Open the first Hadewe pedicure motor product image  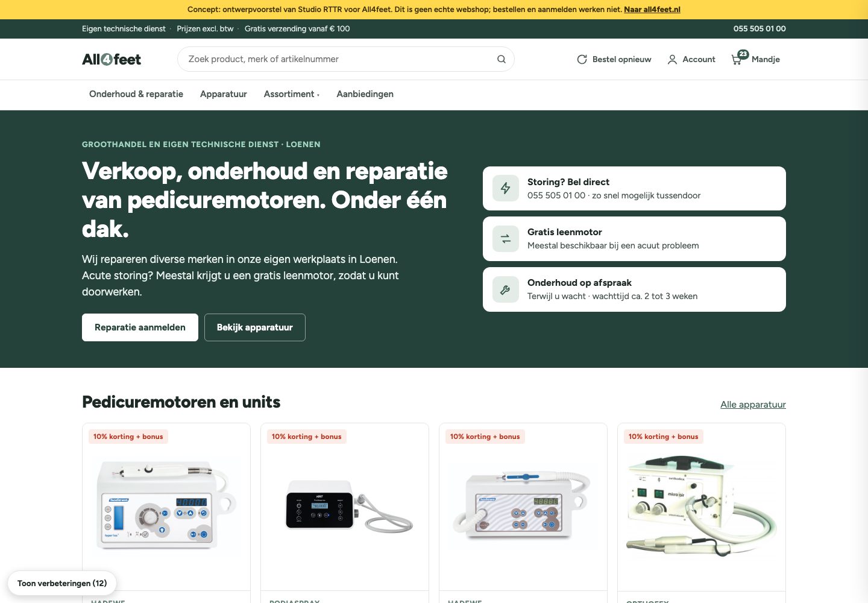coord(166,505)
